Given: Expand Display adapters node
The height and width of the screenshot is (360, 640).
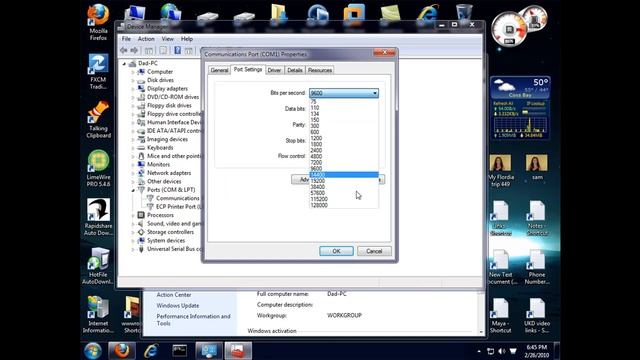Looking at the screenshot, I should coord(133,89).
